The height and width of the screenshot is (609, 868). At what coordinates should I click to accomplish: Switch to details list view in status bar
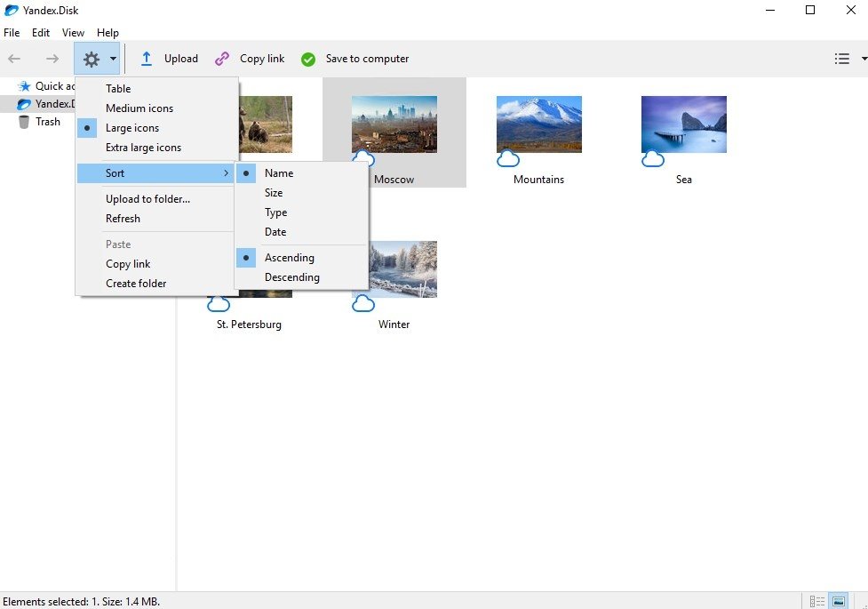[x=817, y=601]
